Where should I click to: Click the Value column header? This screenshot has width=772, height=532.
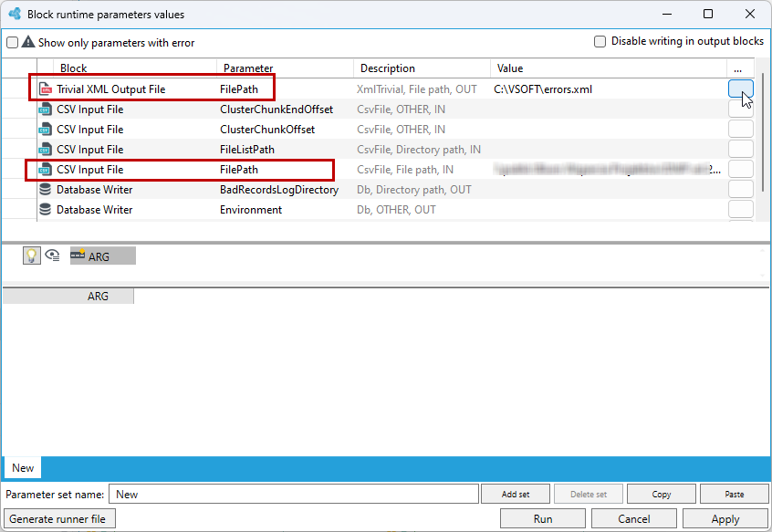tap(609, 68)
